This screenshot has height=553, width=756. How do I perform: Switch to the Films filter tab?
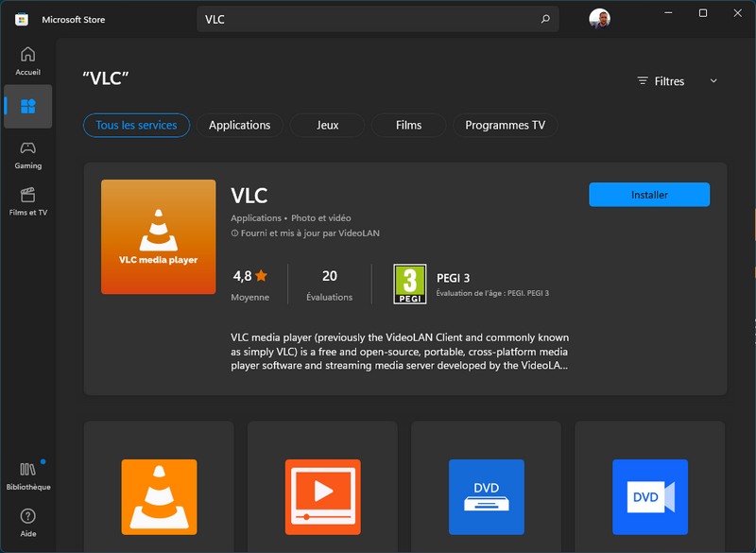click(x=409, y=126)
